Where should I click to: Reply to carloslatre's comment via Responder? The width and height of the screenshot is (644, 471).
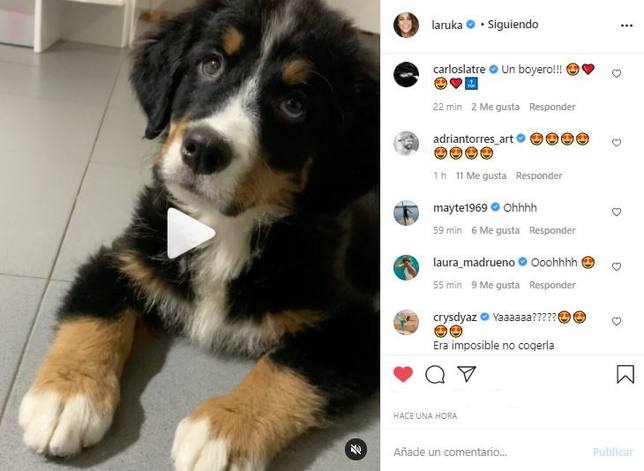(x=552, y=107)
